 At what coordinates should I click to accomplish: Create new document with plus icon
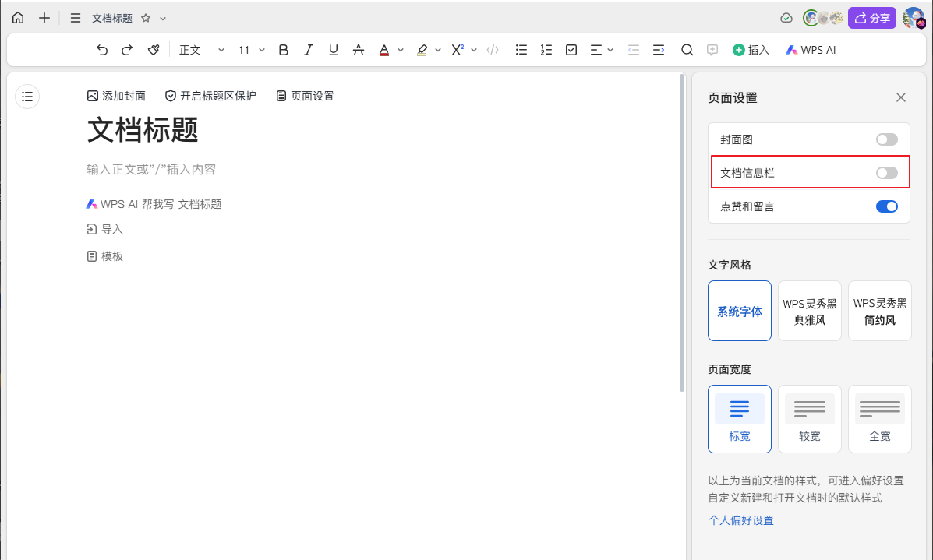pyautogui.click(x=44, y=18)
